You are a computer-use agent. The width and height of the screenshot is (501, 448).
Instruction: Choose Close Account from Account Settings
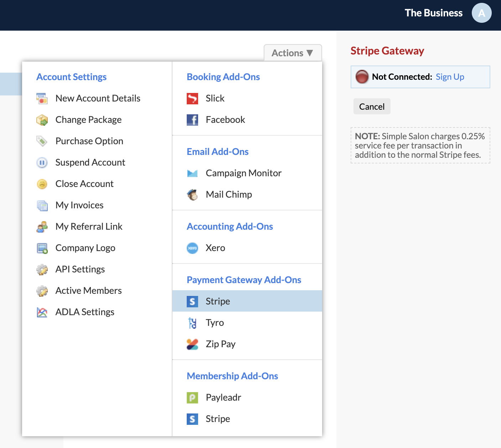pyautogui.click(x=97, y=184)
